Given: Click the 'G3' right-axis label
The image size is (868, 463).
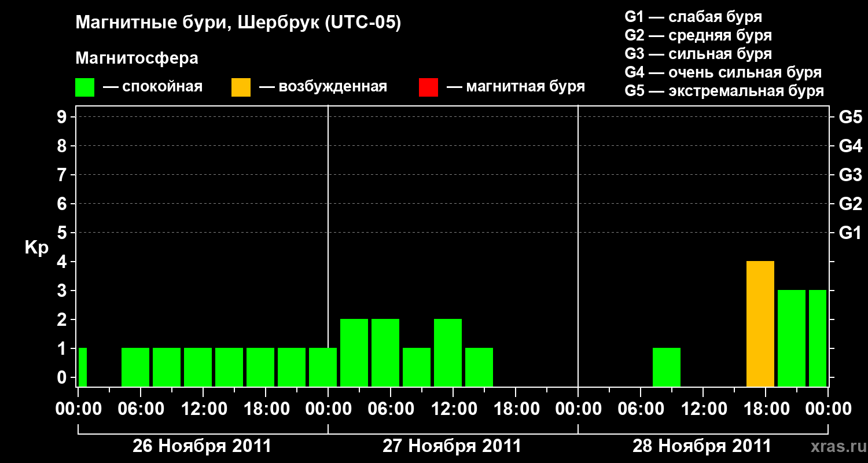Looking at the screenshot, I should coord(851,175).
